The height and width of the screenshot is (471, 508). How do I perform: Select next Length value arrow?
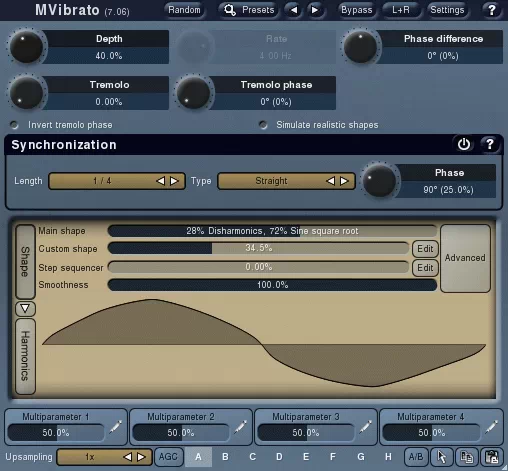point(174,181)
